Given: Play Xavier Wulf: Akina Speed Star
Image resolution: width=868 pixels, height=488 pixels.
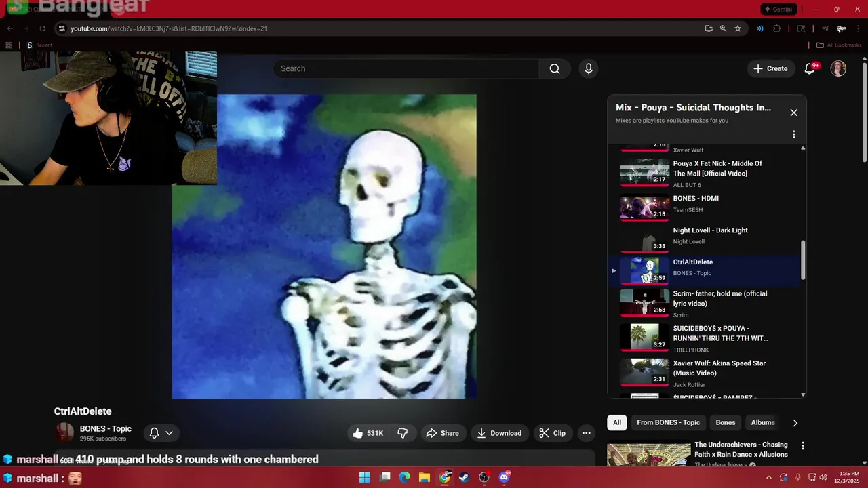Looking at the screenshot, I should [705, 372].
